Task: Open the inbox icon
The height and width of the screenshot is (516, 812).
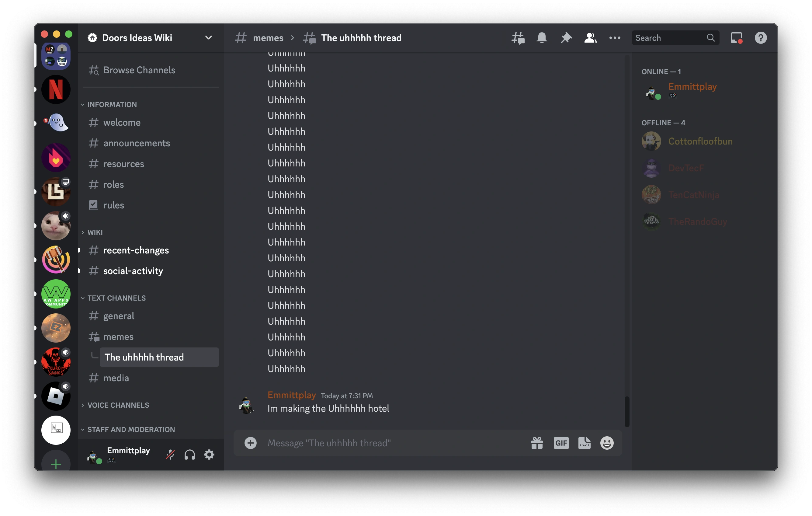Action: pyautogui.click(x=737, y=38)
